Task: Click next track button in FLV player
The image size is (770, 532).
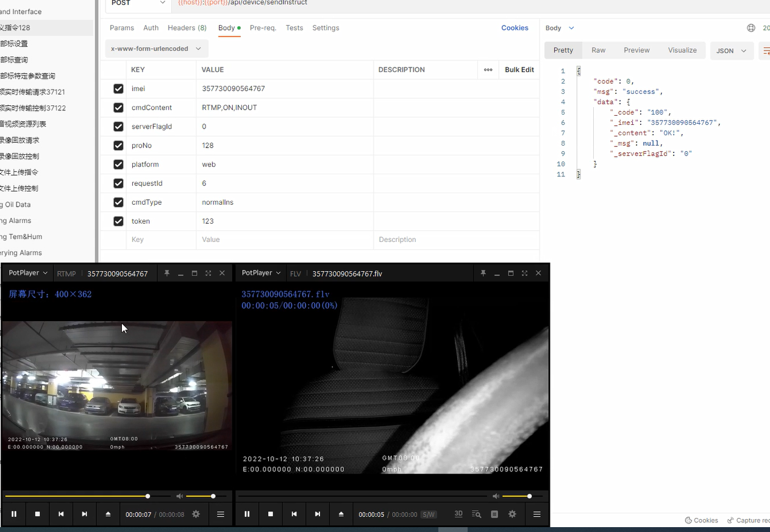Action: click(x=318, y=514)
